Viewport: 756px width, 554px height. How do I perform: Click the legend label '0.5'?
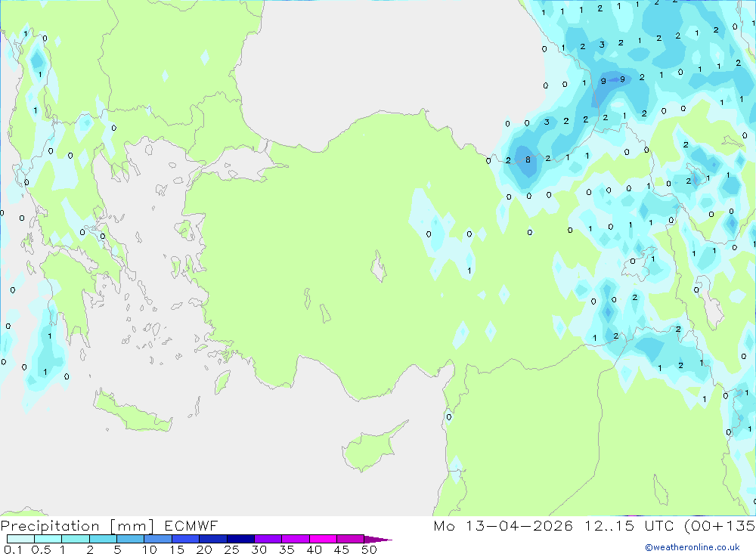41,549
